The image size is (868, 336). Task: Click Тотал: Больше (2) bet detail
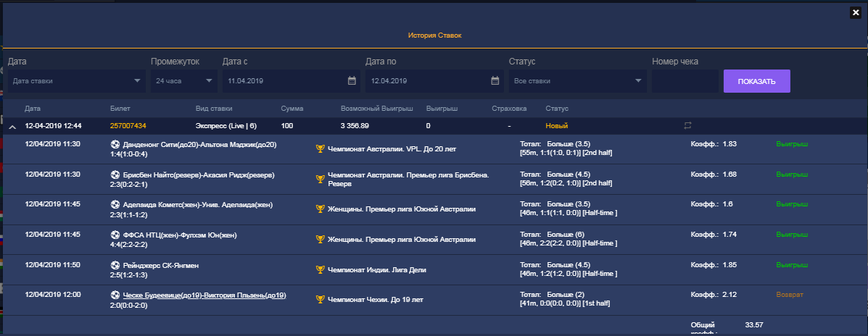[553, 295]
